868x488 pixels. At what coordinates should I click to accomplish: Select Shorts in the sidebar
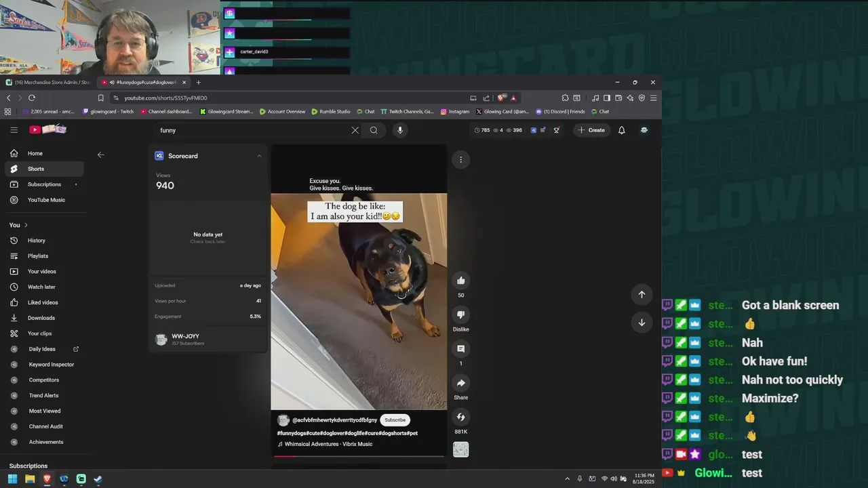(43, 169)
